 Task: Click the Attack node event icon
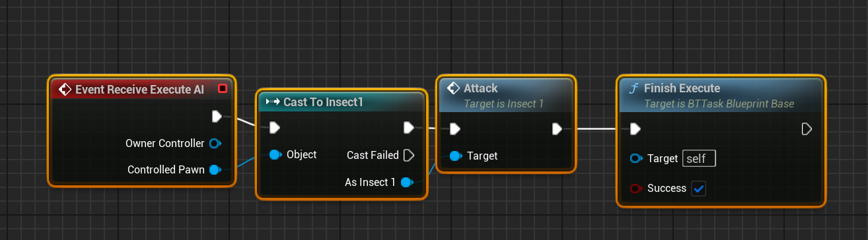(x=453, y=88)
